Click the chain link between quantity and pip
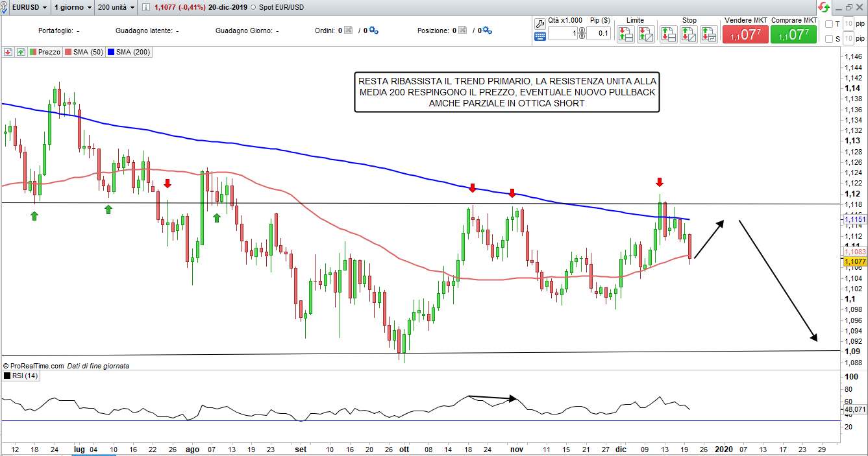The image size is (868, 456). 582,34
